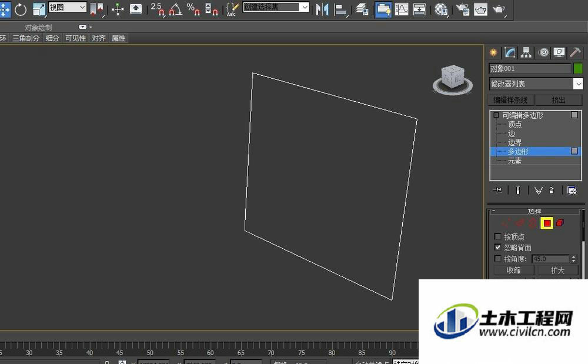The image size is (588, 364).
Task: Toggle the Ribbon display icon
Action: [x=383, y=9]
